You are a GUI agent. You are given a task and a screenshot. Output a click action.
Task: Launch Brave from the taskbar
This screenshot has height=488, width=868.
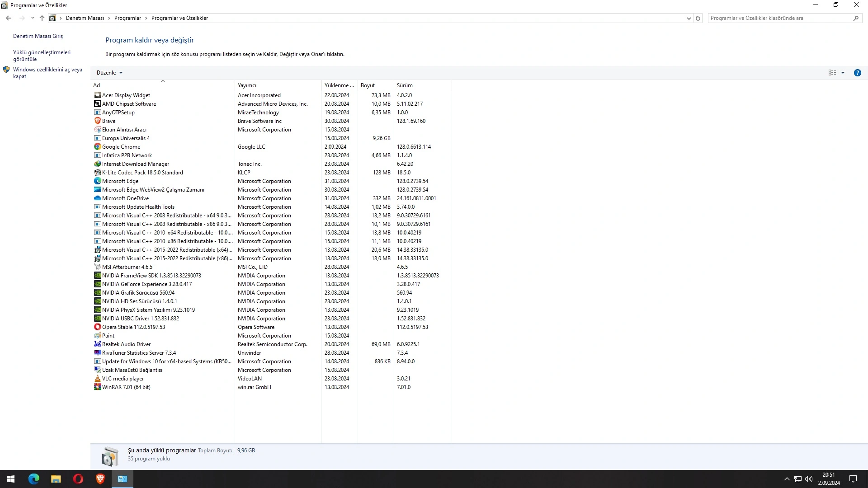click(x=100, y=479)
